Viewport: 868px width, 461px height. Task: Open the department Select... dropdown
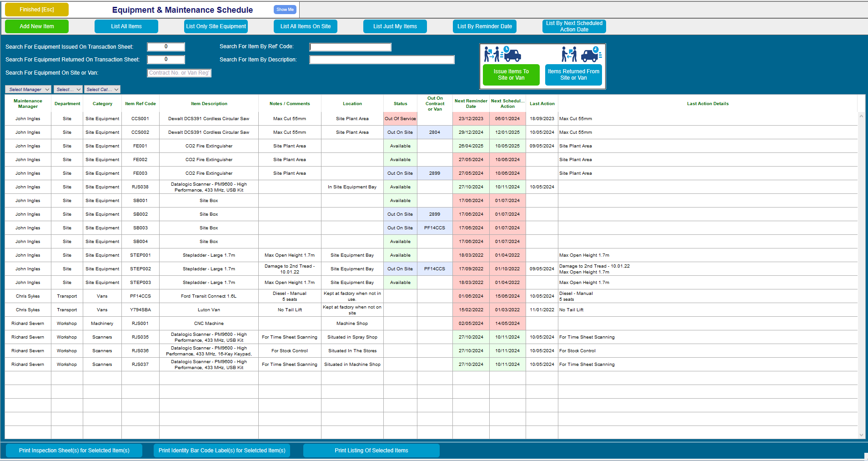point(68,89)
